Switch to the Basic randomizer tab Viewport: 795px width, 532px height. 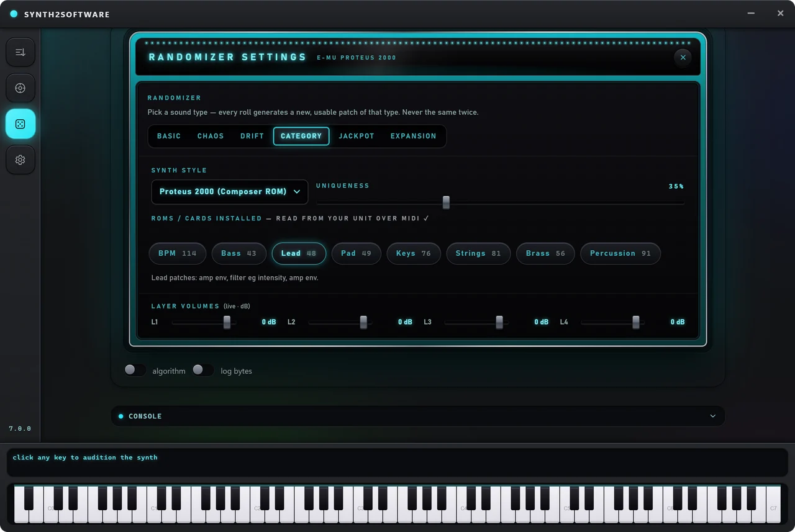point(169,136)
